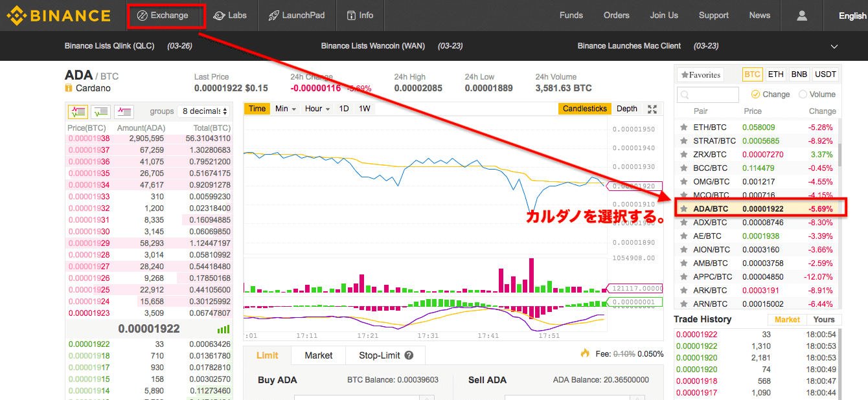Screen dimensions: 868x400
Task: Open the Support page
Action: coord(714,16)
